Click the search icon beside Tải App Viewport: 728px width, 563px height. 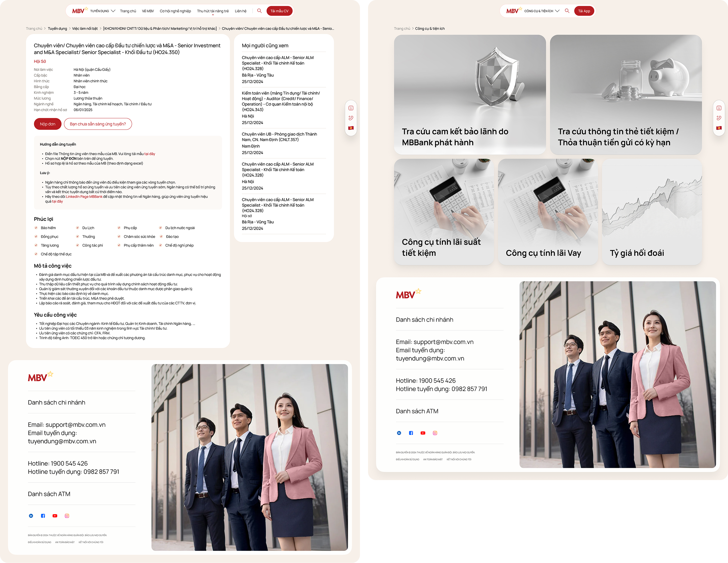tap(567, 11)
